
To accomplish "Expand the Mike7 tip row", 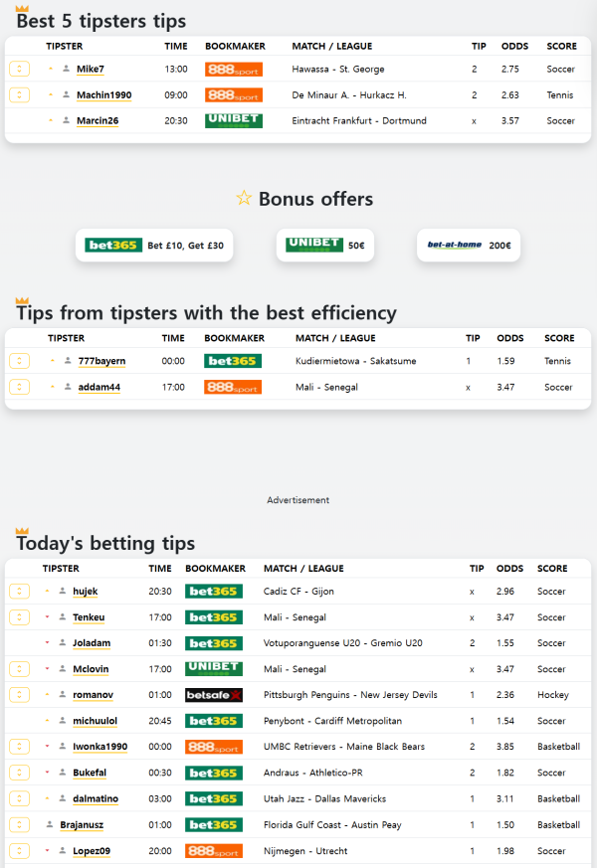I will pyautogui.click(x=19, y=70).
